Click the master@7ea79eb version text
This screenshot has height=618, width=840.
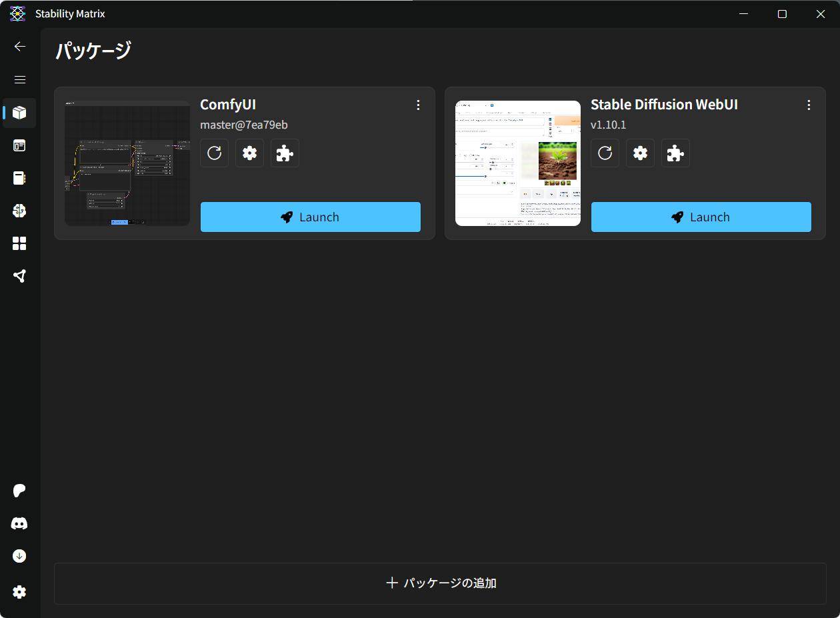point(244,125)
